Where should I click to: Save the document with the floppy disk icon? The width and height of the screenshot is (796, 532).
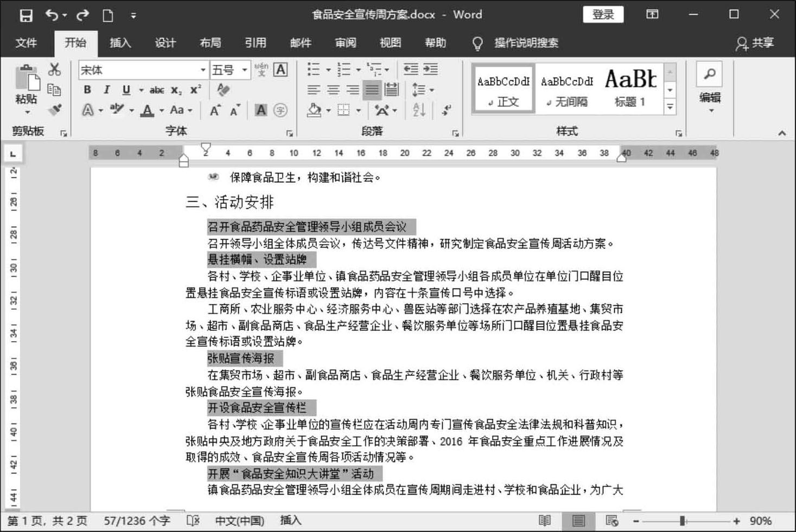(x=26, y=15)
